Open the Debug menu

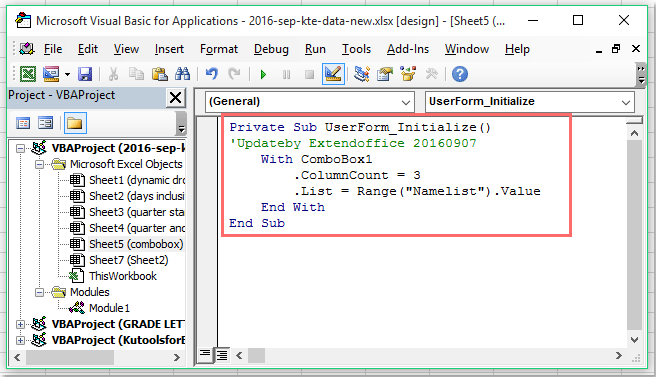pos(271,49)
